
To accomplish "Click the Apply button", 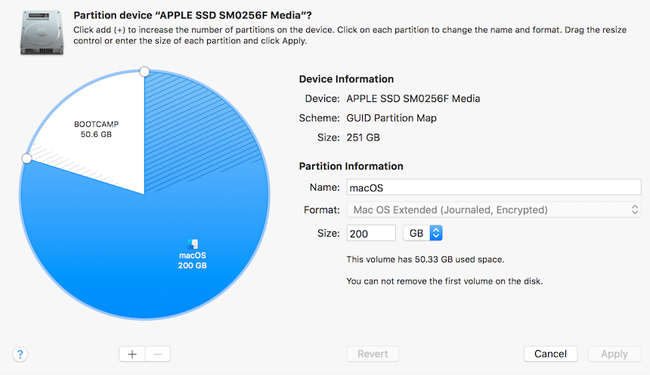I will (614, 354).
